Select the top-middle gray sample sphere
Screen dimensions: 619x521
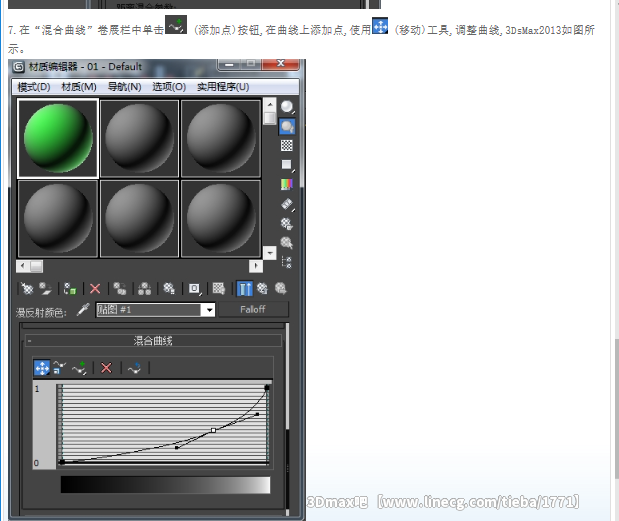click(x=139, y=139)
